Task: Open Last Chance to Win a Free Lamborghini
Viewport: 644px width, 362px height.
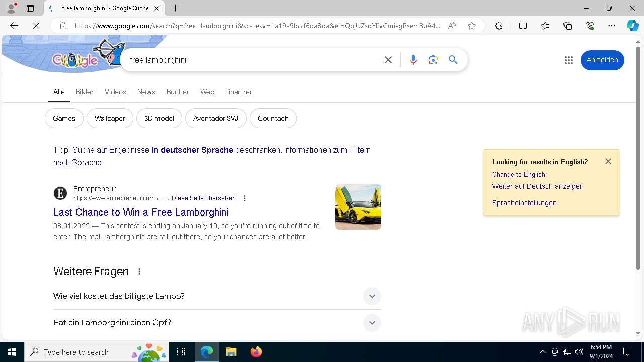Action: pos(141,212)
